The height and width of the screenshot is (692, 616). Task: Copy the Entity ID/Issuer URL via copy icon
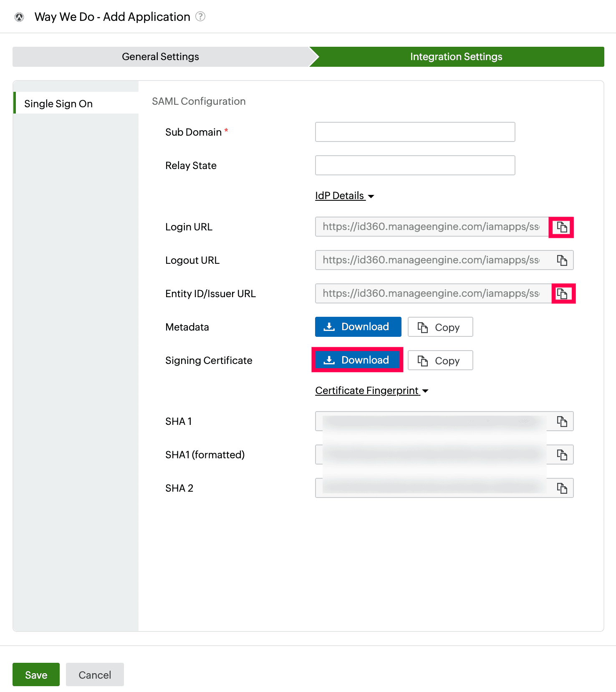click(x=562, y=294)
